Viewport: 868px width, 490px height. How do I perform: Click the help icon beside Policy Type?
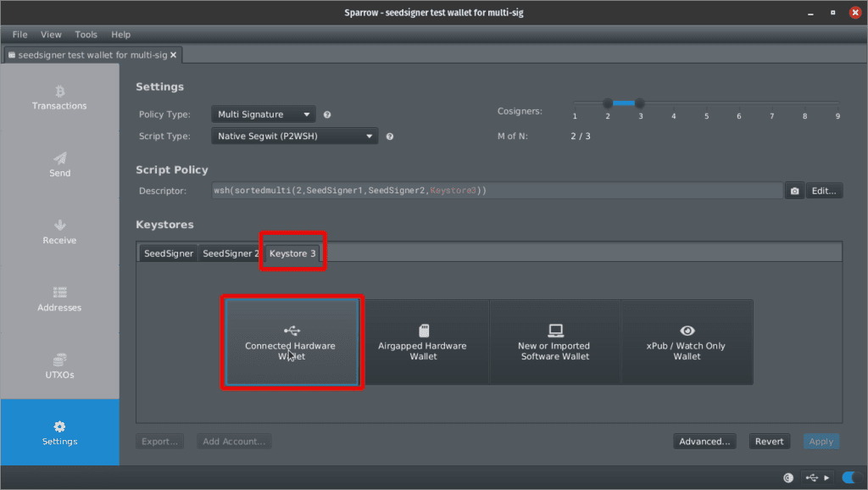pyautogui.click(x=327, y=114)
